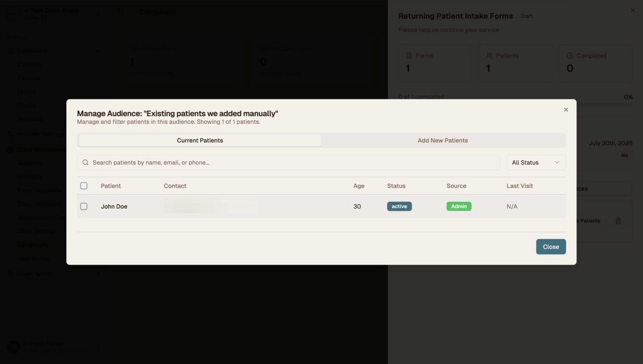Viewport: 643px width, 364px height.
Task: Toggle the sidebar panel icon beside Campaigns
Action: (x=120, y=12)
